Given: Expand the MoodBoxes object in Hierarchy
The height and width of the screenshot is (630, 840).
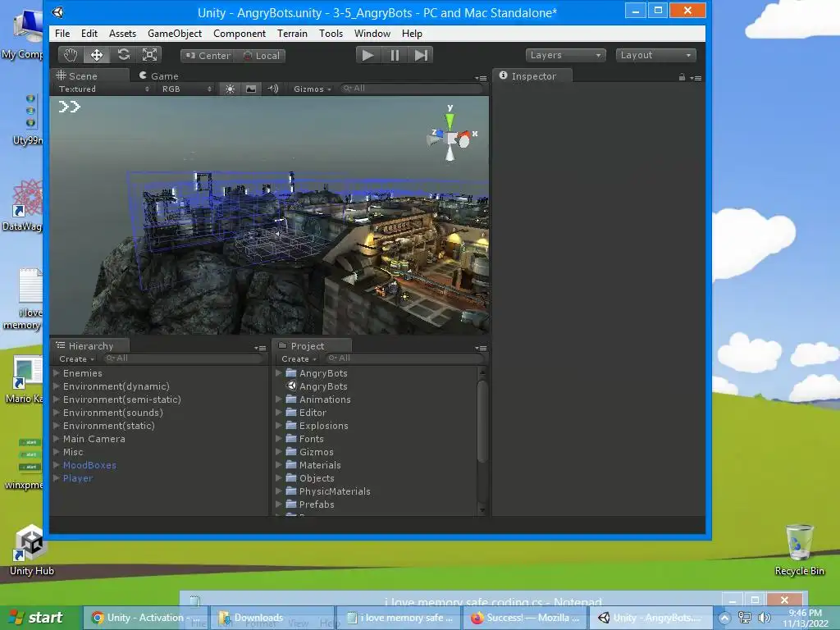Looking at the screenshot, I should click(57, 465).
